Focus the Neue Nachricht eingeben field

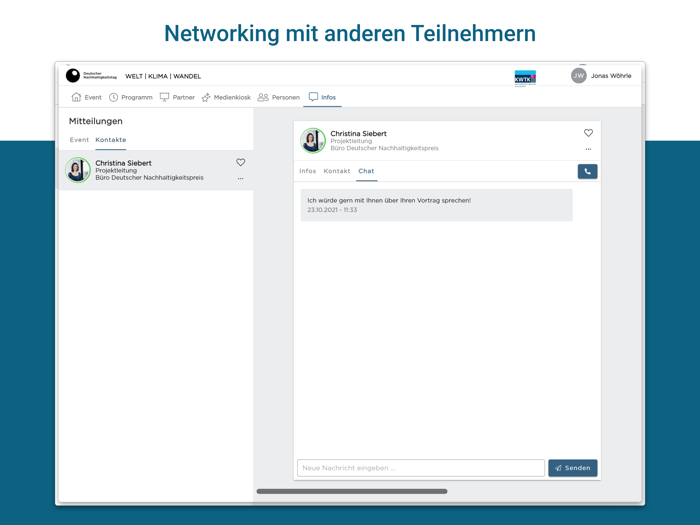[x=421, y=468]
